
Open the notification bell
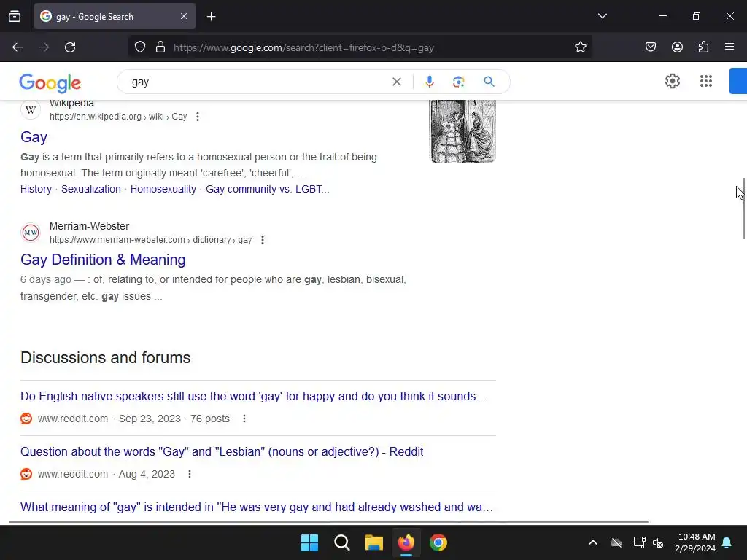click(x=727, y=542)
